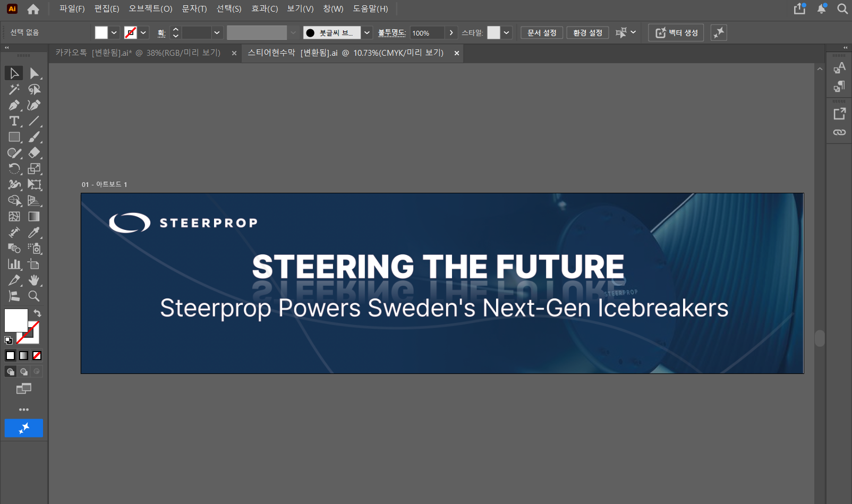Viewport: 852px width, 504px height.
Task: Open the 스타일 graphic style dropdown
Action: click(x=507, y=33)
